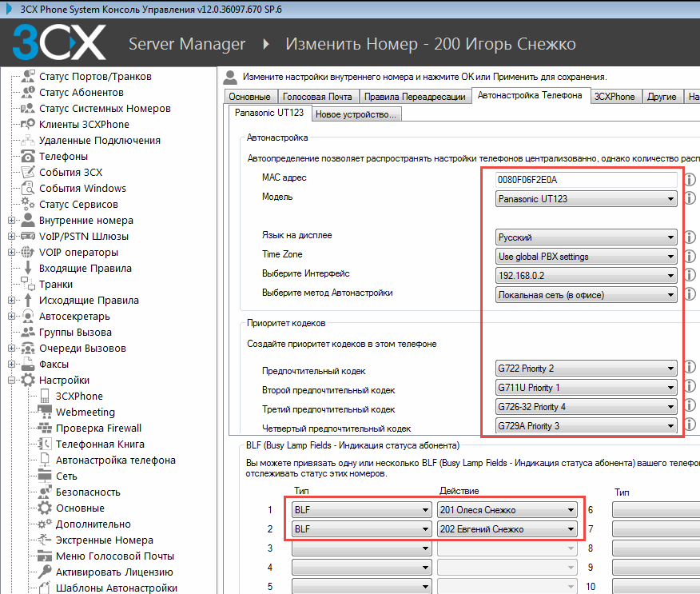Click the Удаленные Подключения icon
This screenshot has height=594, width=700.
click(x=28, y=140)
